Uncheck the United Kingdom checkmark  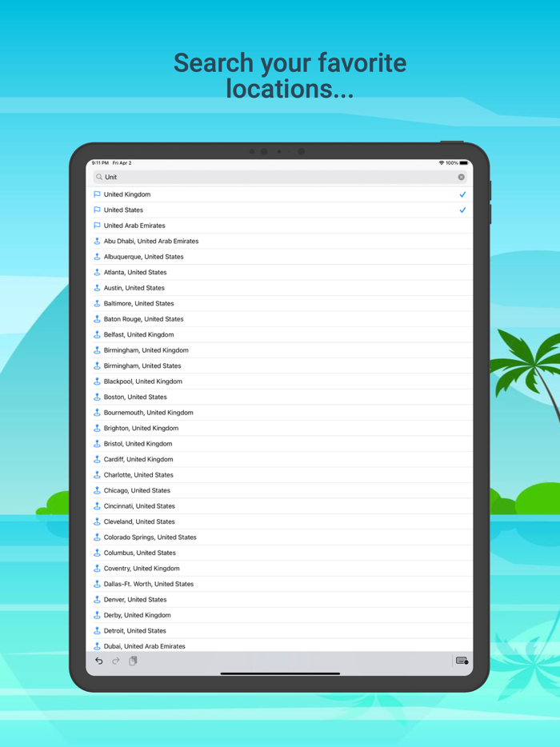click(462, 194)
